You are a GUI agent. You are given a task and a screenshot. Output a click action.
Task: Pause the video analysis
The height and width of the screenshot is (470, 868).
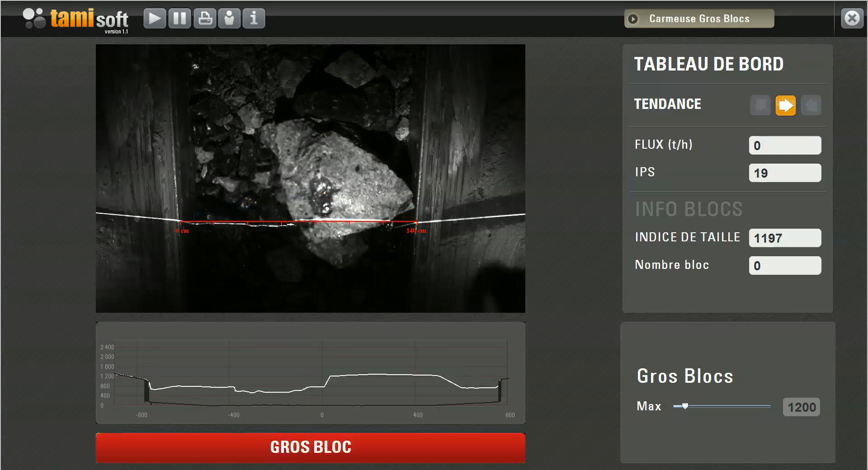(179, 19)
